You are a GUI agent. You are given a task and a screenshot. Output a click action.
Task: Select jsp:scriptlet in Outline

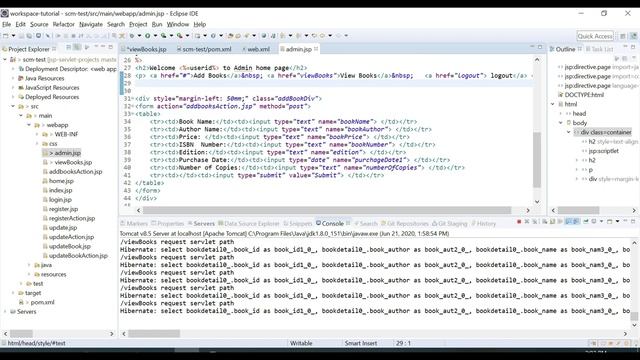click(x=604, y=151)
